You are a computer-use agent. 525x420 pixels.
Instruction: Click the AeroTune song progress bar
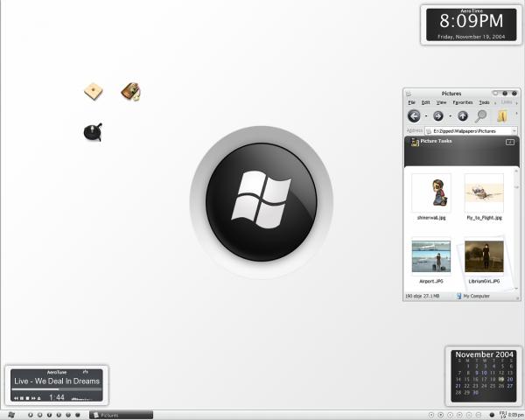click(x=57, y=389)
